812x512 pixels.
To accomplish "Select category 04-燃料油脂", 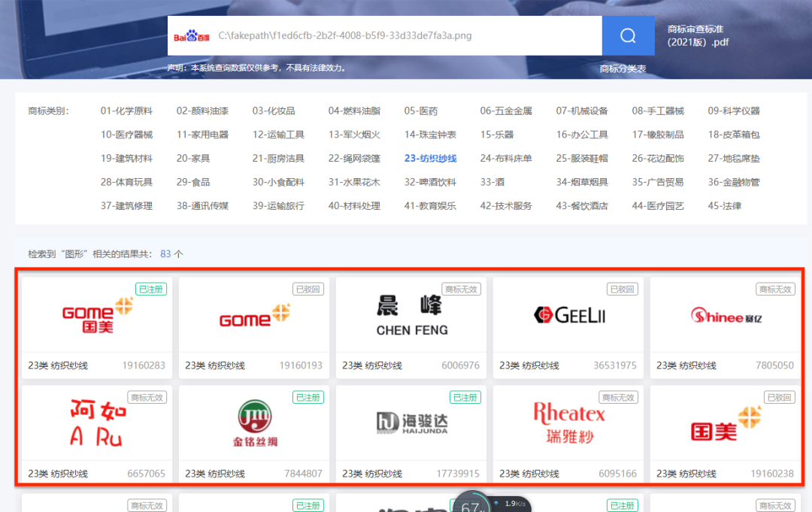I will (354, 111).
